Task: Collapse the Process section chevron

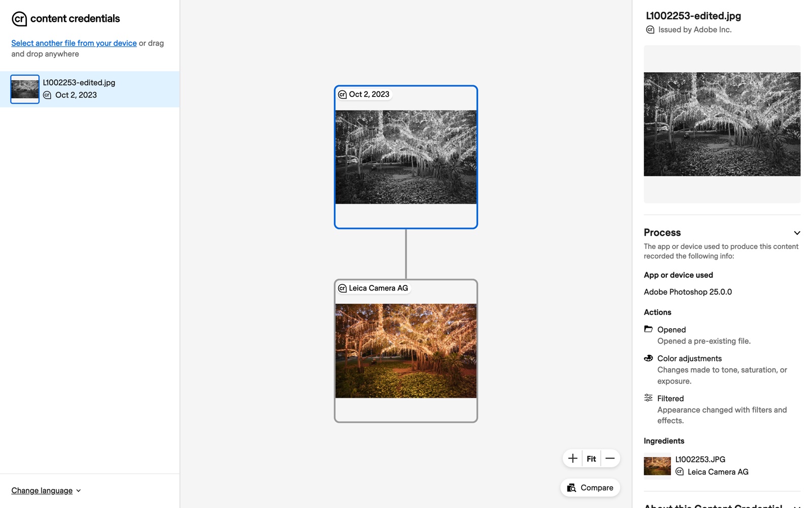Action: click(797, 233)
